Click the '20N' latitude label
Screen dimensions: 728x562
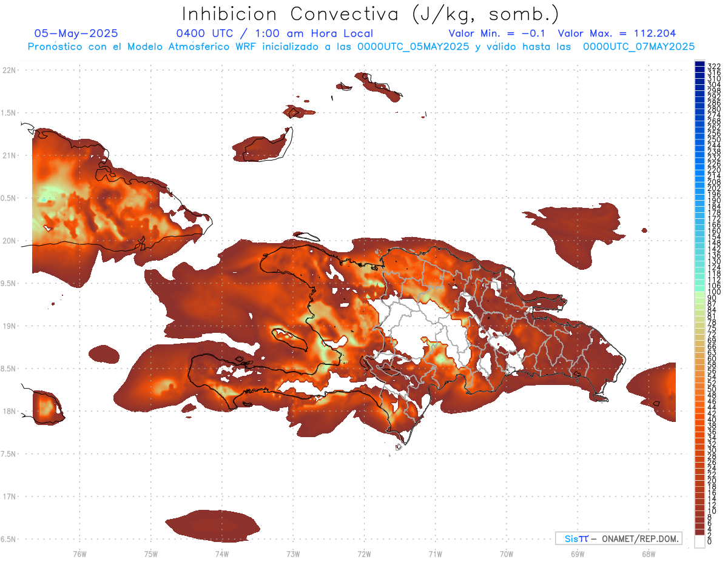pos(9,241)
